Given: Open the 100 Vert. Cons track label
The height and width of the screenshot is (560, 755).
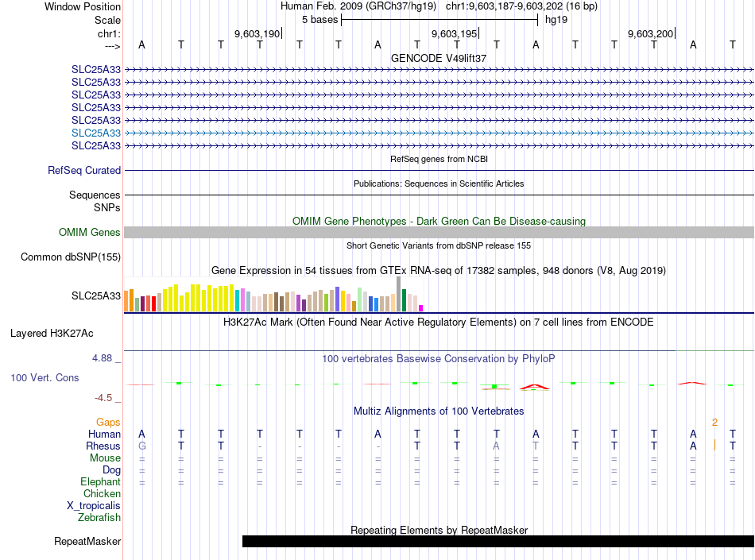Looking at the screenshot, I should [45, 377].
